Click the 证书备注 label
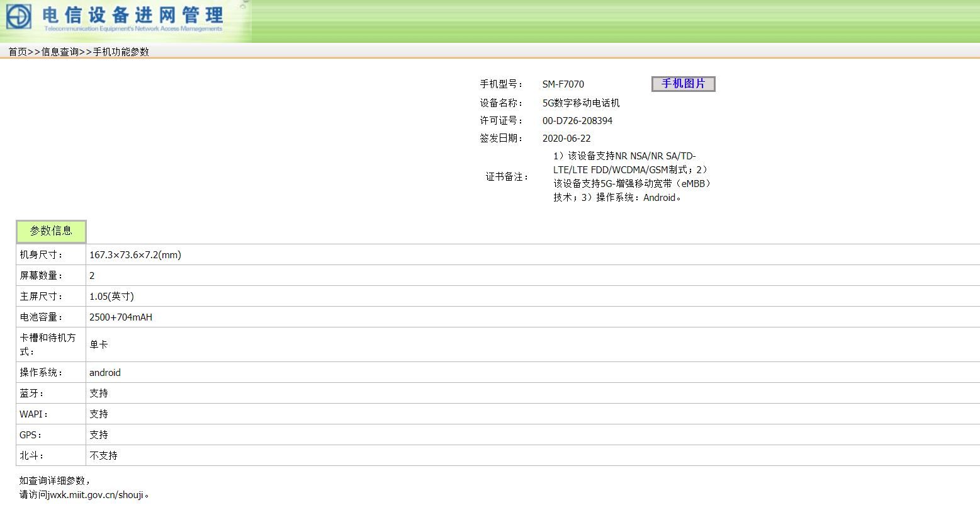 (x=507, y=177)
